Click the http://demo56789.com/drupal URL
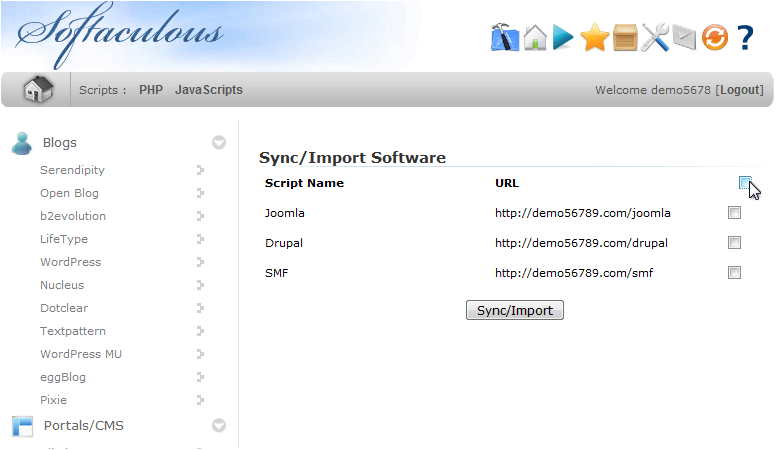Viewport: 776px width, 450px height. coord(581,243)
